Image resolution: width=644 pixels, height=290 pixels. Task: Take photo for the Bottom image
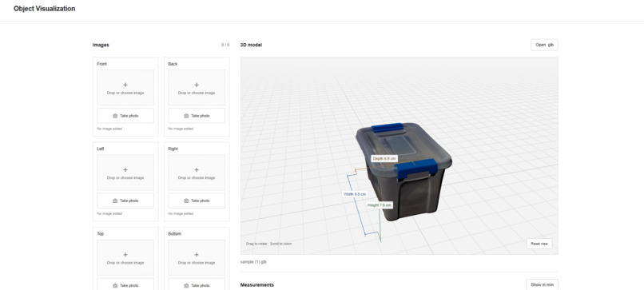(x=197, y=285)
